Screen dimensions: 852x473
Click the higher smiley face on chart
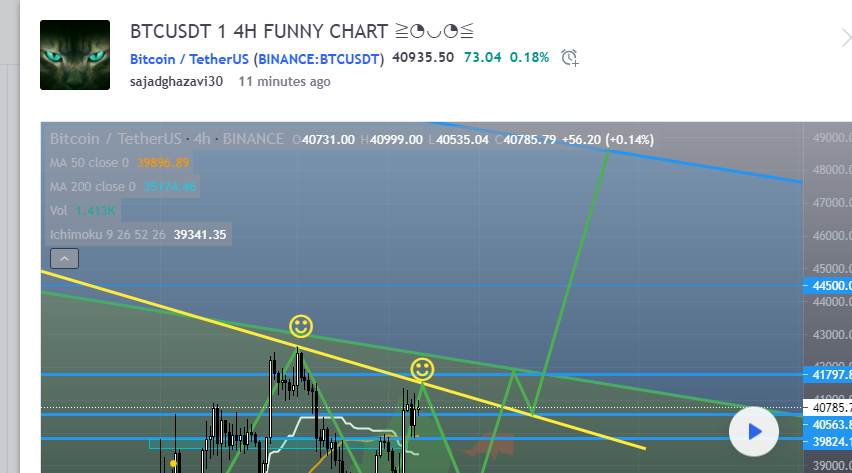pos(301,325)
